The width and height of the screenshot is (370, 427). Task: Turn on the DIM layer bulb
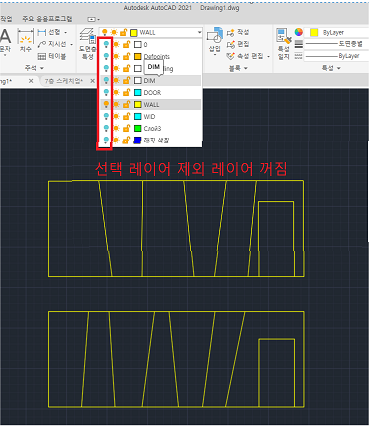[106, 80]
